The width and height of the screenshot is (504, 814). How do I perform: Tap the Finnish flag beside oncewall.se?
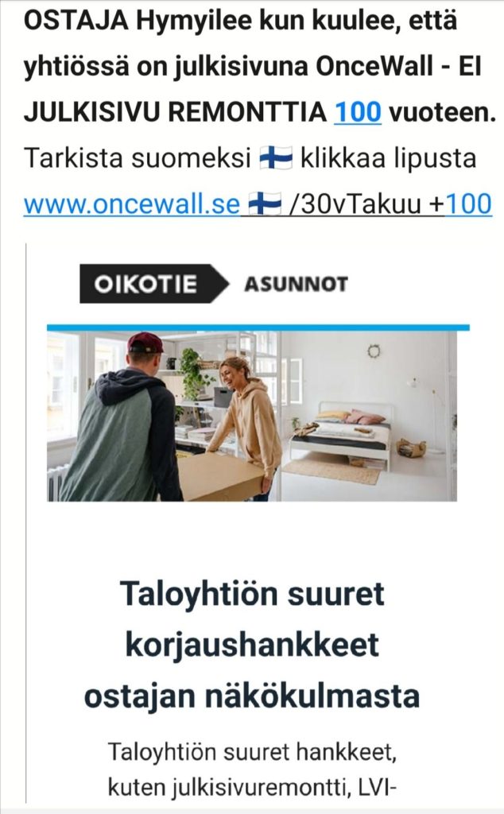pos(265,203)
